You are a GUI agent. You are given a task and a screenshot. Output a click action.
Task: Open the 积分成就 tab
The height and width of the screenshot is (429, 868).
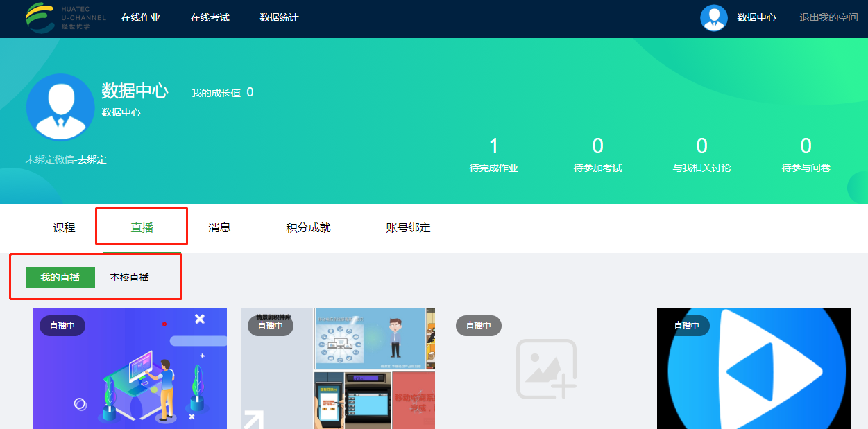(x=308, y=228)
